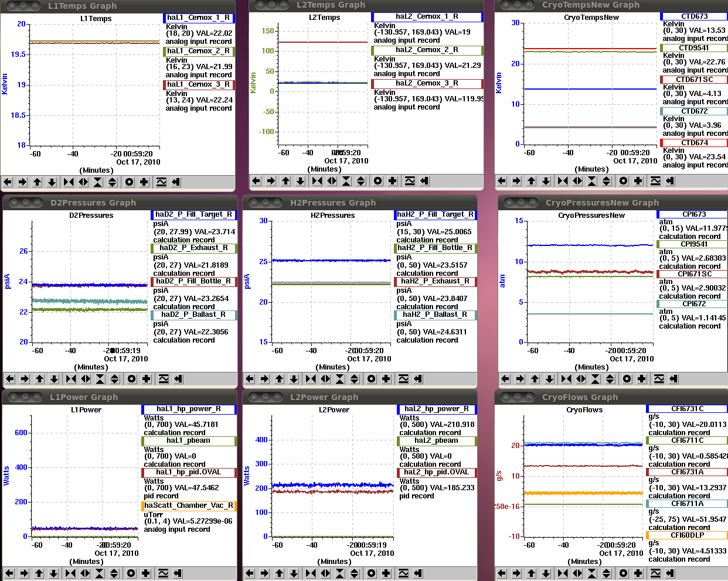
Task: Focus the H2Pressures Graph title bar
Action: [x=360, y=203]
